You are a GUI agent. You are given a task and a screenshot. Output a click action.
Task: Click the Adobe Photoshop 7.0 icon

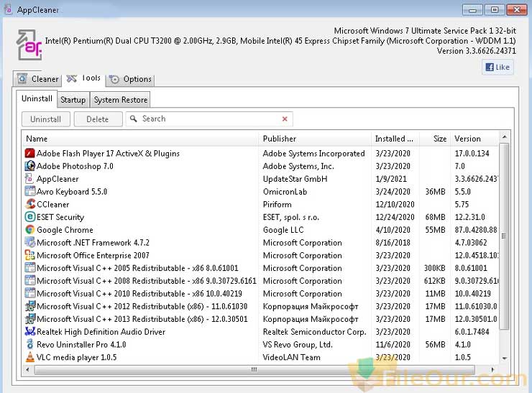coord(30,166)
